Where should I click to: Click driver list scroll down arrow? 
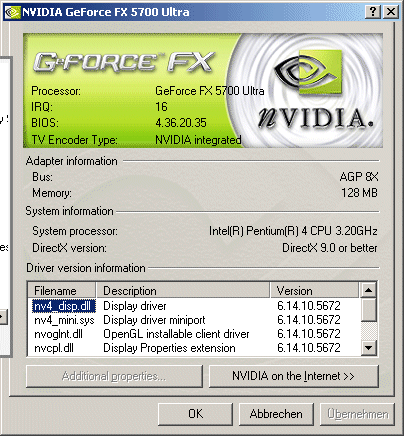[368, 348]
